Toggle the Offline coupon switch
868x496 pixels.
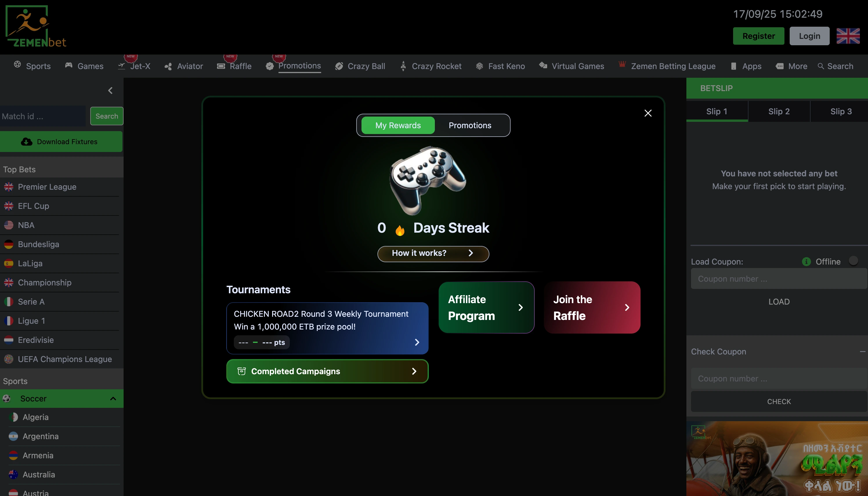coord(853,260)
